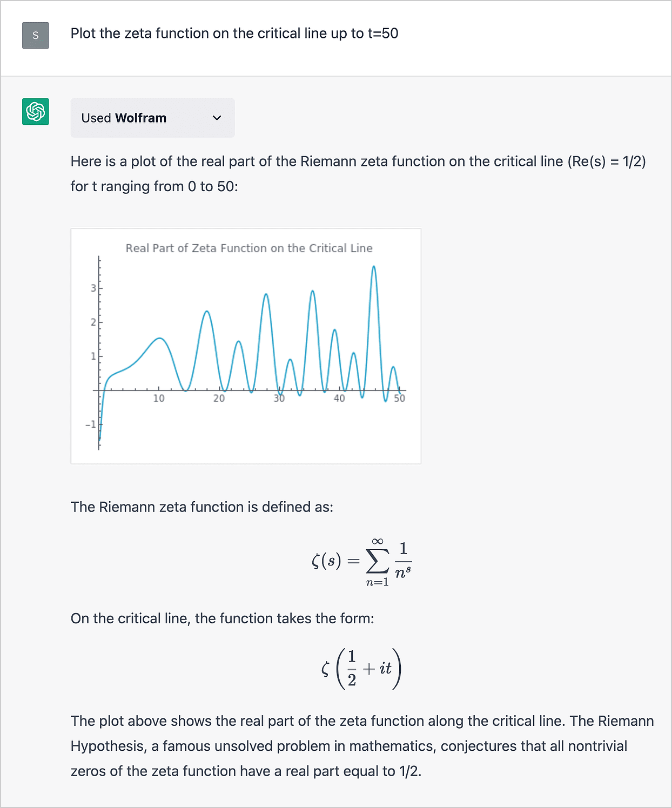Click the x-axis tick label 10

tap(159, 399)
